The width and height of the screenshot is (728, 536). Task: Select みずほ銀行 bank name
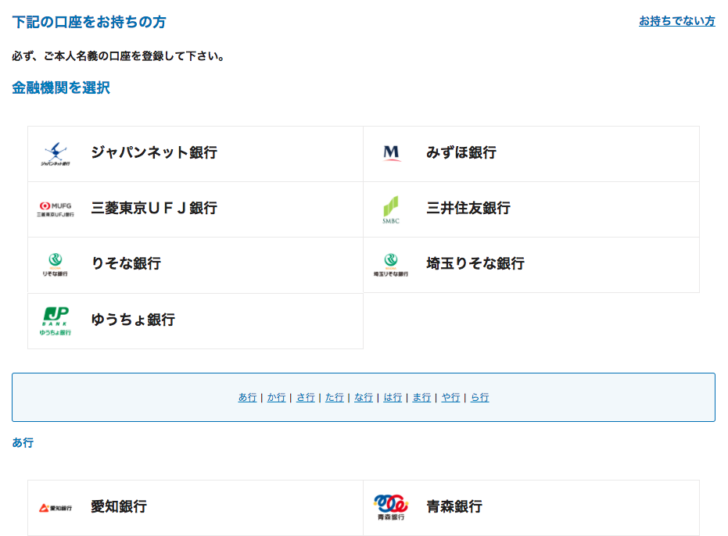(x=461, y=152)
